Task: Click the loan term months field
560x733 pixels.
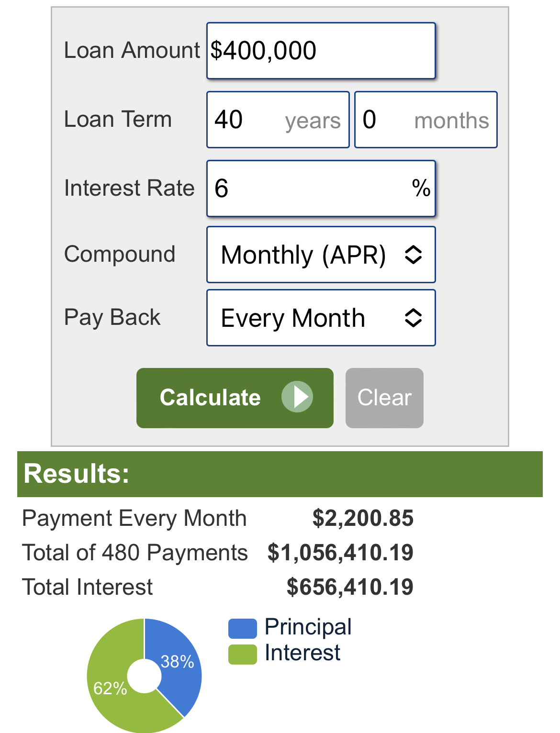Action: (426, 120)
